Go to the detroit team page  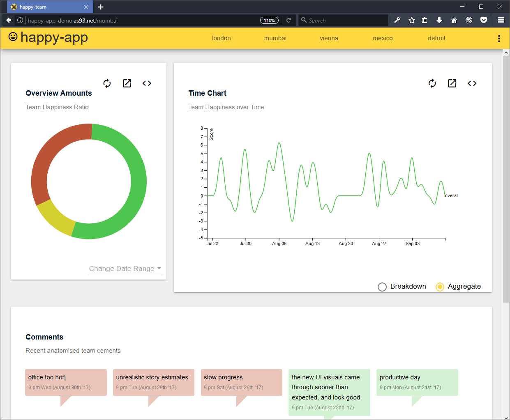click(x=436, y=38)
